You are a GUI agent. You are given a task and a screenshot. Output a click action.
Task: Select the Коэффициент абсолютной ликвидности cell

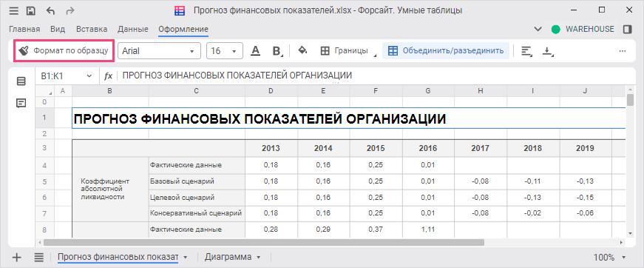[110, 189]
